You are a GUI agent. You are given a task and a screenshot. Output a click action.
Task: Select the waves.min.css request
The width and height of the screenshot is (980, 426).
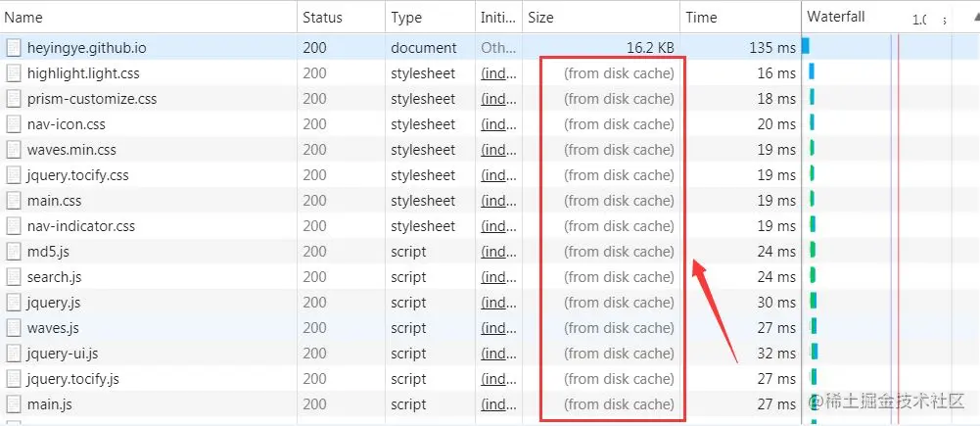tap(400, 150)
